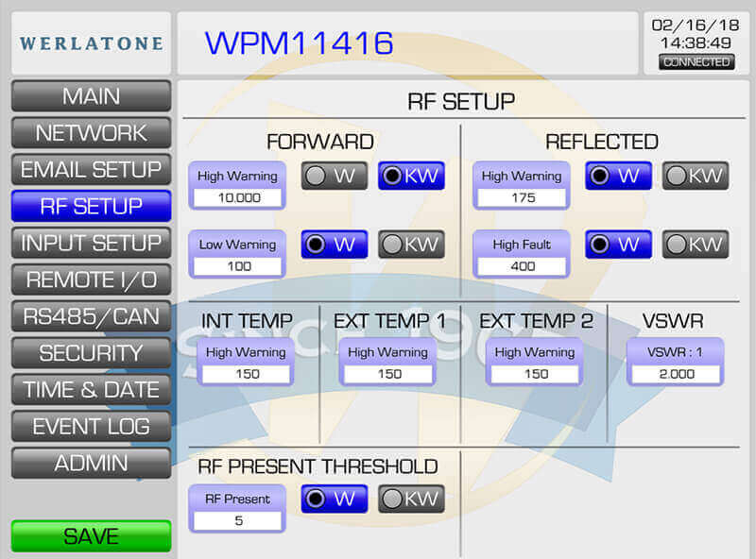Set Reflected High Warning unit to W
The height and width of the screenshot is (559, 756).
point(619,176)
